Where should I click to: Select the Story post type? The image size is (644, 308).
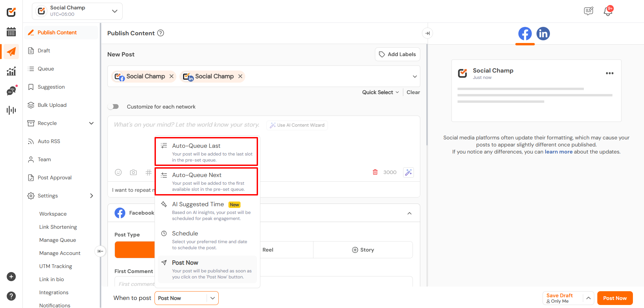[x=363, y=250]
